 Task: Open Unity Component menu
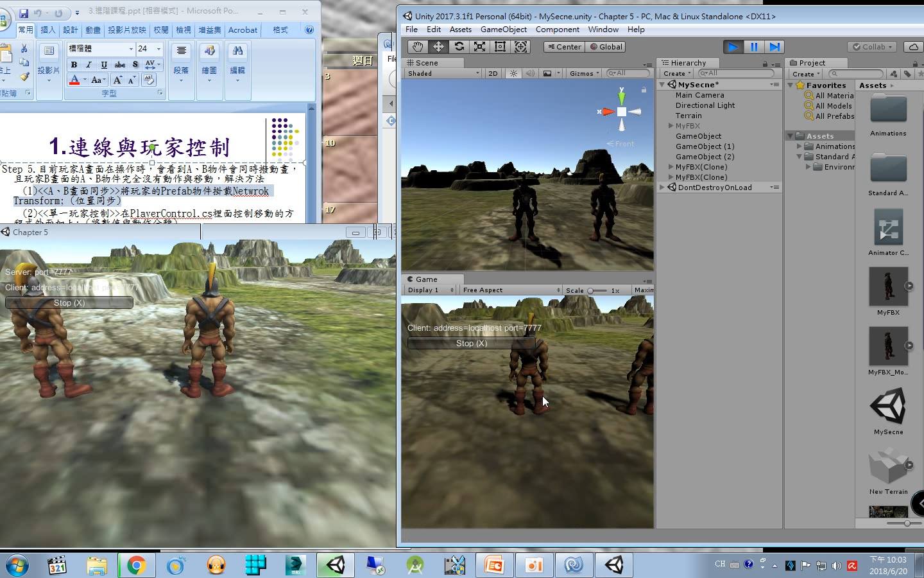557,30
